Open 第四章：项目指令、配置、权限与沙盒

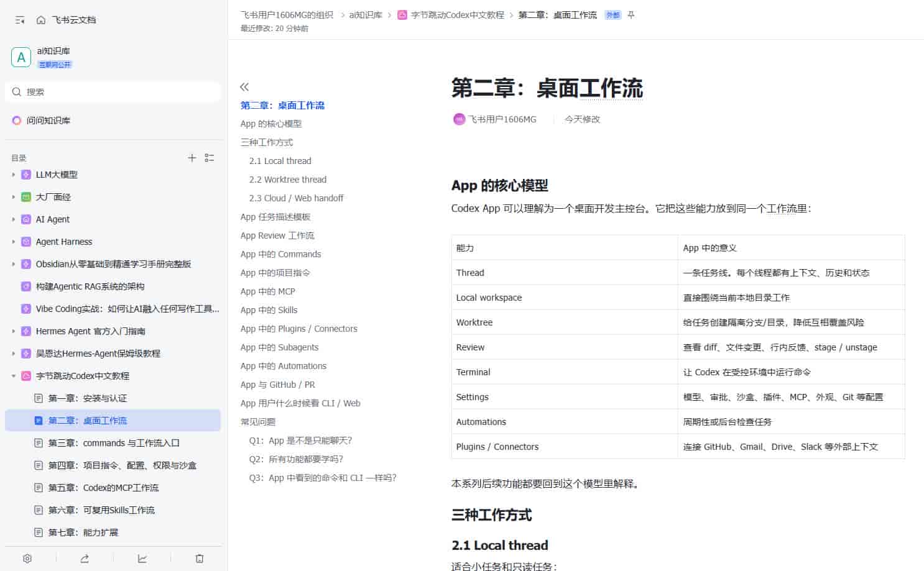click(x=113, y=465)
